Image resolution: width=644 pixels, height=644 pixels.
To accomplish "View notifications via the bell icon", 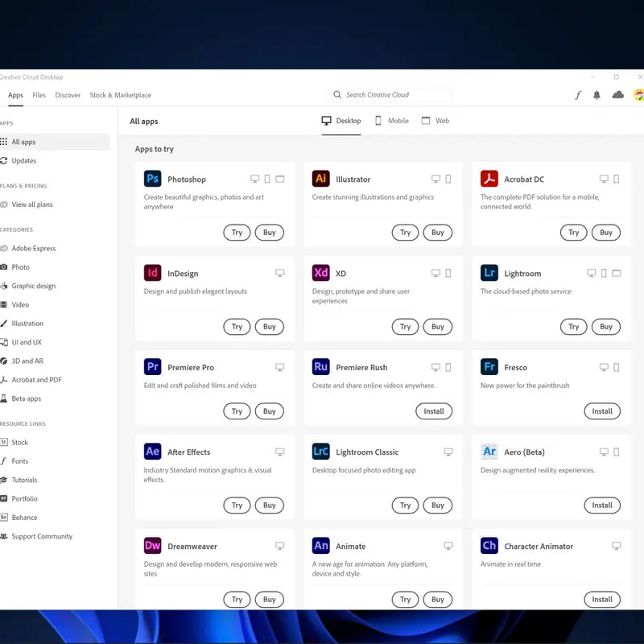I will (597, 95).
